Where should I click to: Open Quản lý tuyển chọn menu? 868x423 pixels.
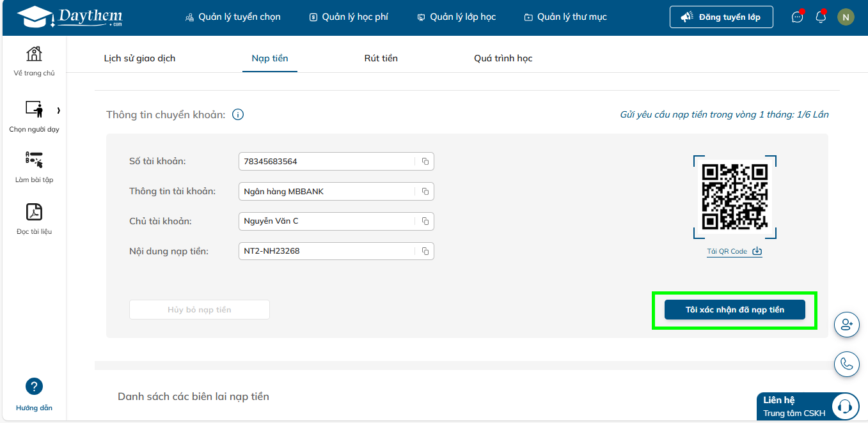click(x=233, y=17)
